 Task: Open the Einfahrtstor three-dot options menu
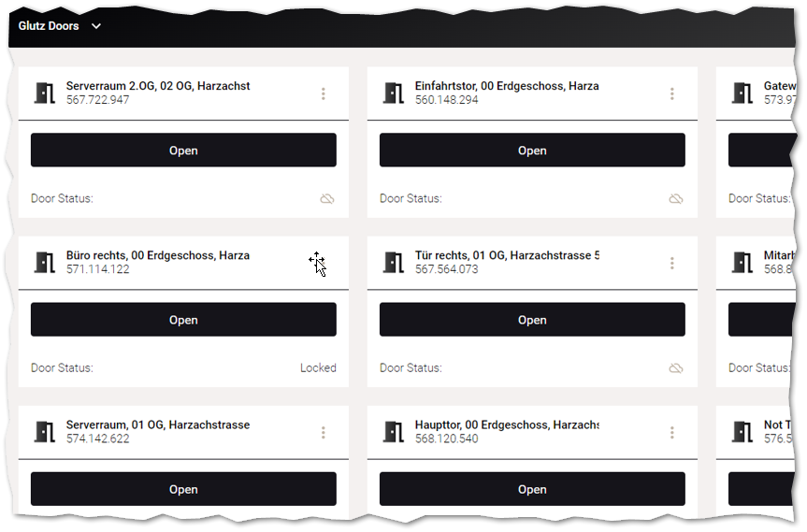tap(672, 93)
